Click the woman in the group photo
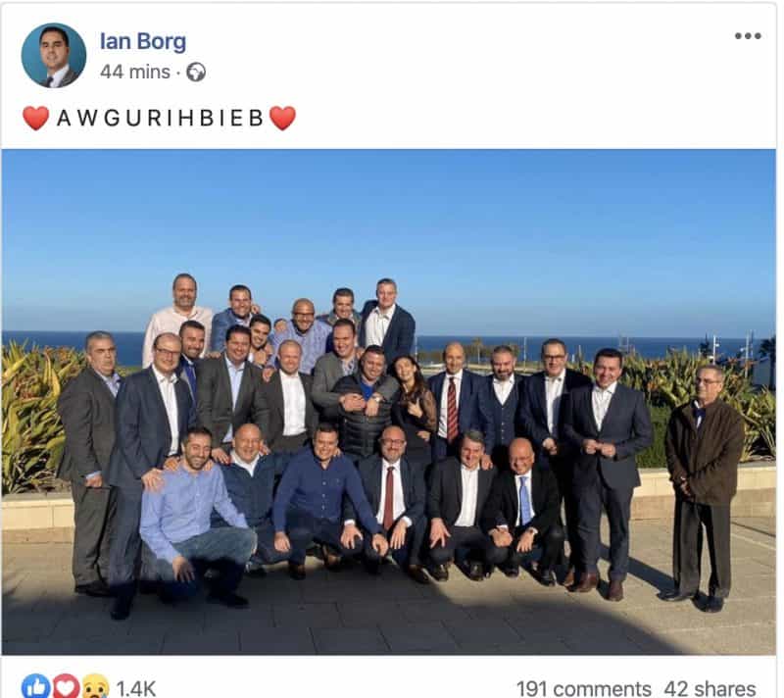This screenshot has height=698, width=784. [414, 405]
